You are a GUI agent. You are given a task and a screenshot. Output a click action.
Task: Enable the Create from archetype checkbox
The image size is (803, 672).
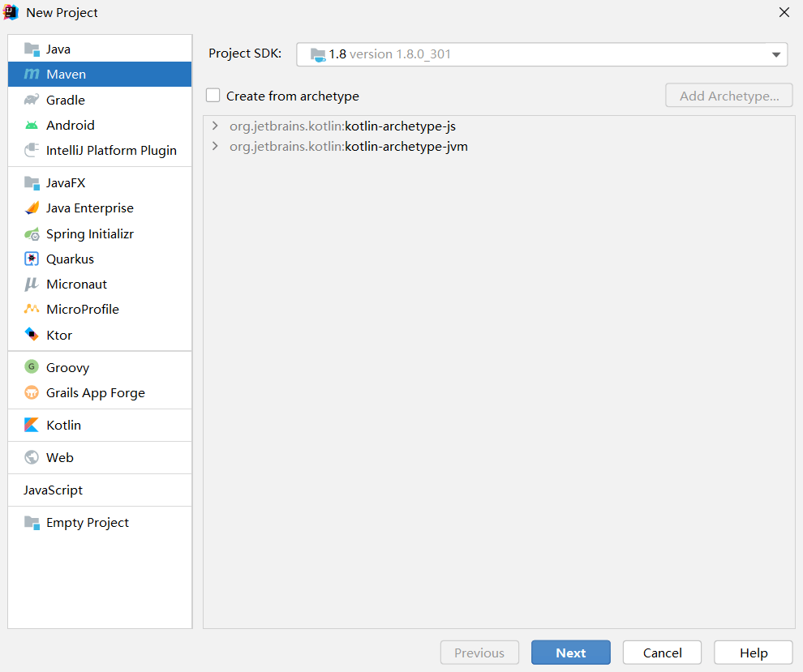coord(213,95)
